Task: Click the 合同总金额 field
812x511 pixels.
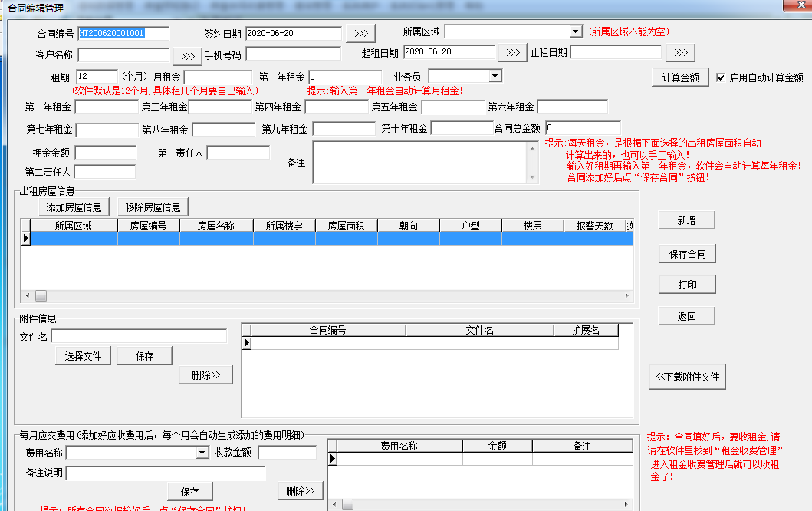Action: click(x=583, y=127)
